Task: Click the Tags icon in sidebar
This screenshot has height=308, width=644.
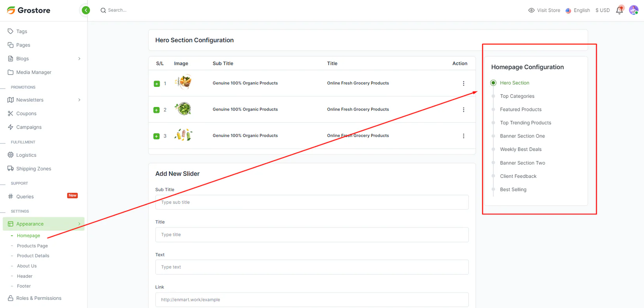Action: pyautogui.click(x=11, y=31)
